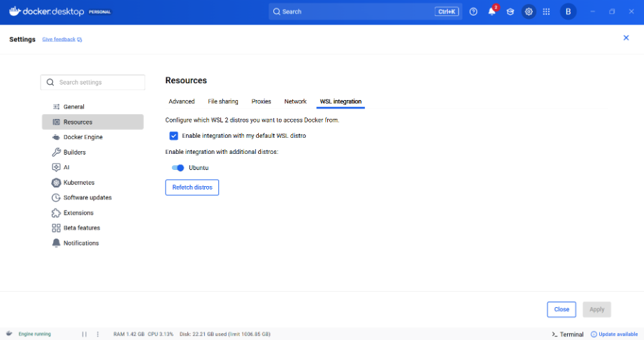644x340 pixels.
Task: Open the Learning center graduation cap icon
Action: tap(510, 11)
